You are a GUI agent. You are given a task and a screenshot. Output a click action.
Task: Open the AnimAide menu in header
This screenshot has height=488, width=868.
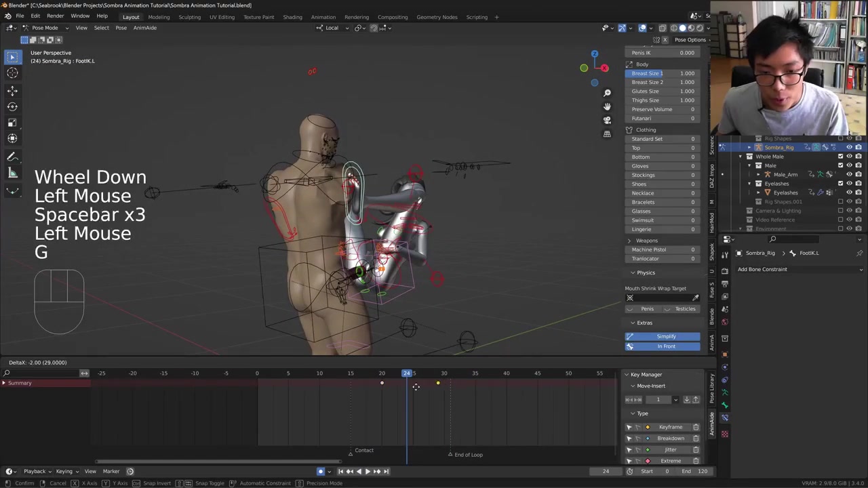[x=144, y=28]
